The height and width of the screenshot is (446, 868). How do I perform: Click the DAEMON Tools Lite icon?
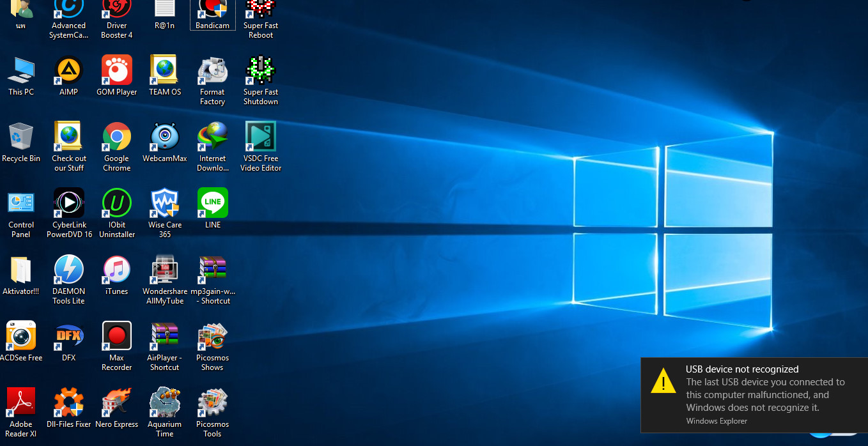tap(69, 270)
